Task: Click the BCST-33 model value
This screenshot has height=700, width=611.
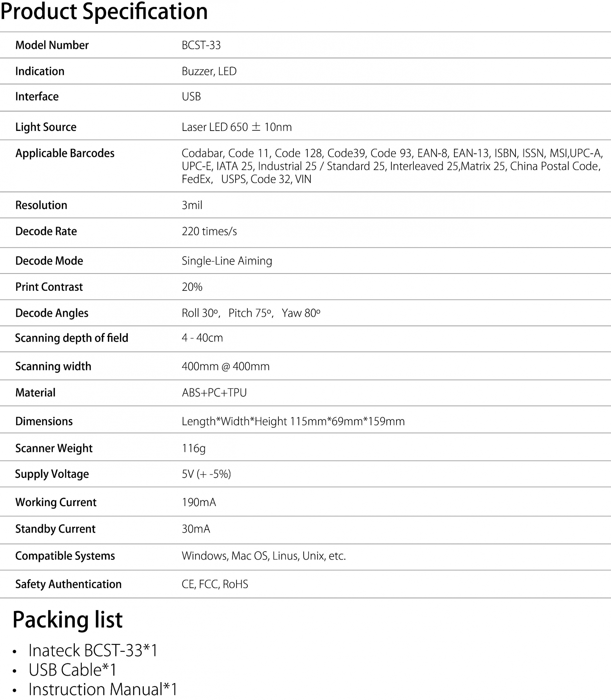Action: pyautogui.click(x=201, y=45)
